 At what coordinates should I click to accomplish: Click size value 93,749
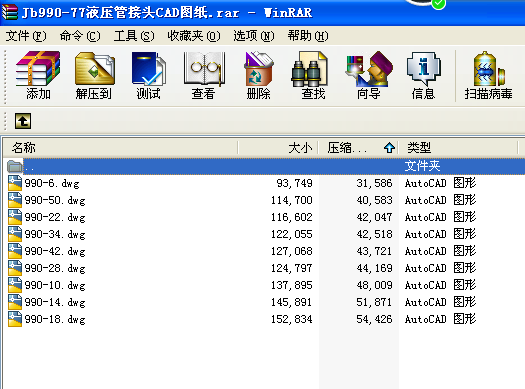coord(294,183)
